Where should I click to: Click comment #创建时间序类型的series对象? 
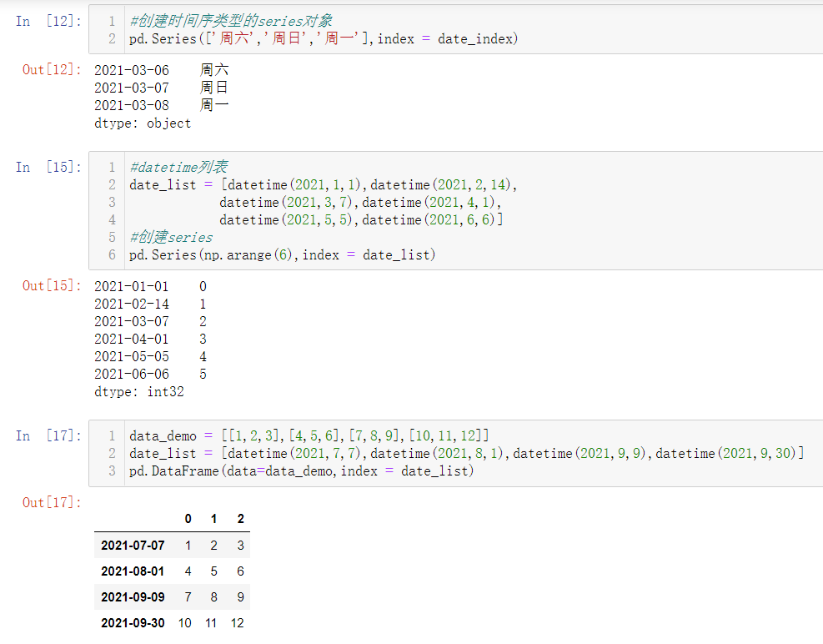coord(231,21)
